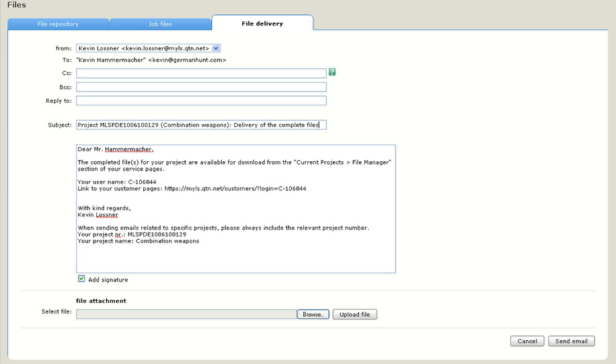Toggle the Add signature checkbox
The height and width of the screenshot is (364, 616).
point(81,279)
